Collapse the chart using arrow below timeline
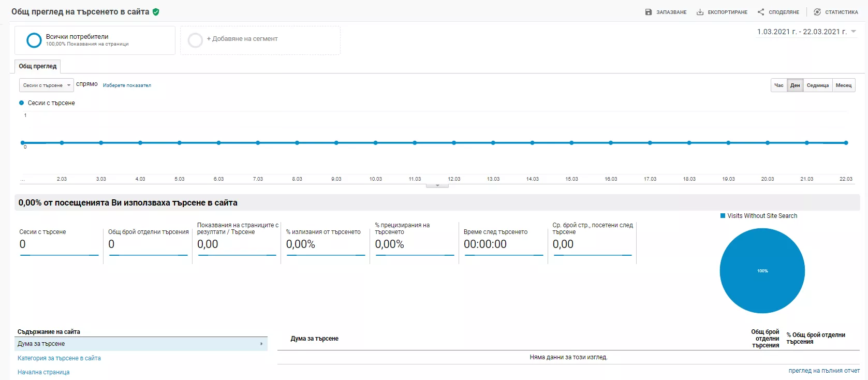The height and width of the screenshot is (380, 868). click(437, 185)
